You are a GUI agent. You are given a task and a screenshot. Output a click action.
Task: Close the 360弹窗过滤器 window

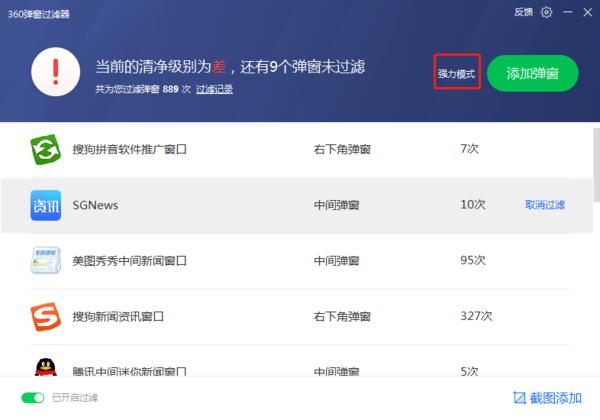[588, 12]
